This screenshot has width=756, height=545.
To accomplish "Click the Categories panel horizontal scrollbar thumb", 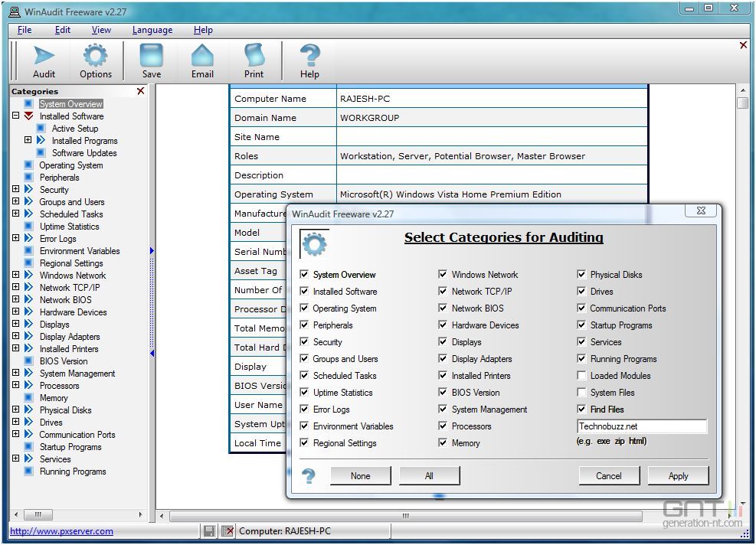I will pos(38,514).
